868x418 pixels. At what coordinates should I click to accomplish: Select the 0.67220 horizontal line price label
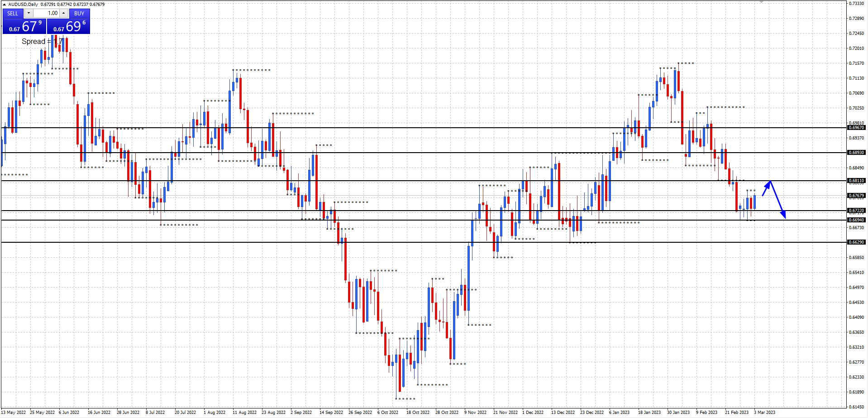tap(856, 211)
